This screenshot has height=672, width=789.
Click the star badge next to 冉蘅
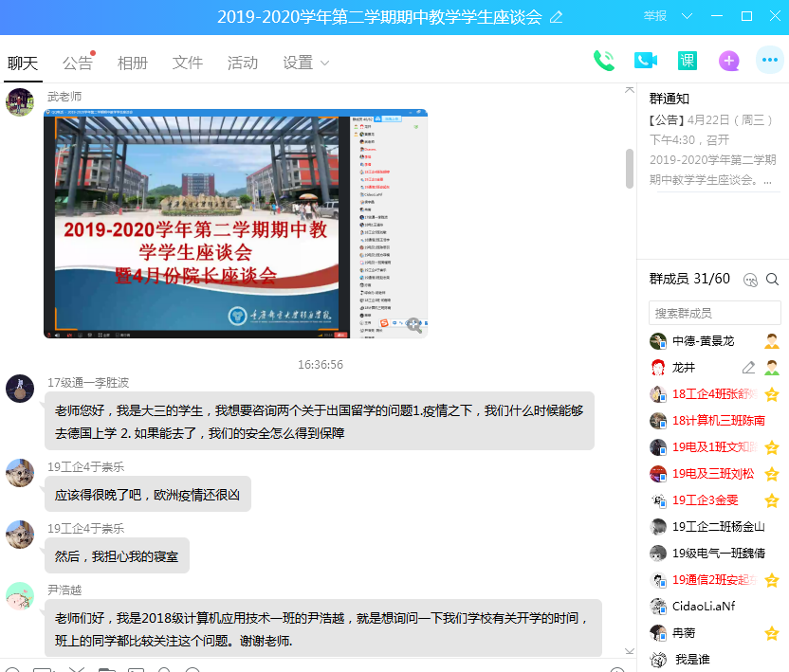tap(772, 633)
